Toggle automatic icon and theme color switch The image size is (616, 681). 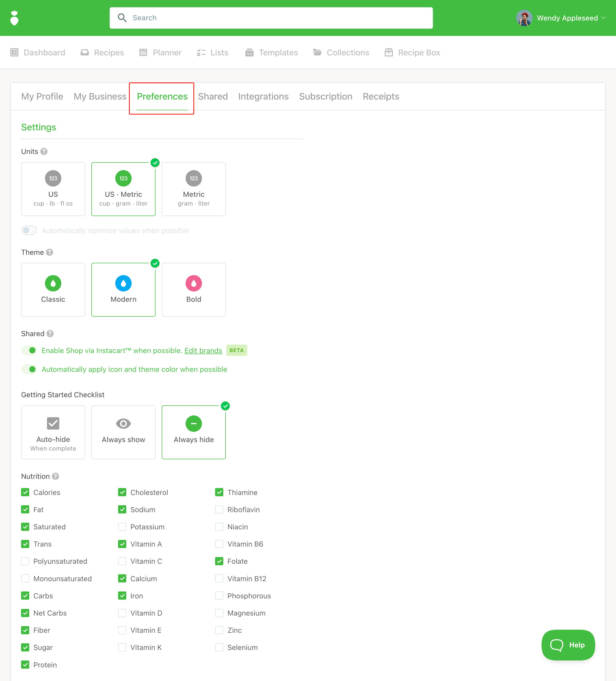[30, 369]
